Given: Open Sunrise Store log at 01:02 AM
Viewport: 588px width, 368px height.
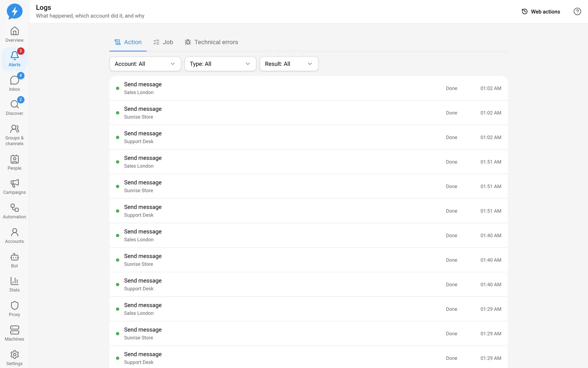Looking at the screenshot, I should click(309, 113).
